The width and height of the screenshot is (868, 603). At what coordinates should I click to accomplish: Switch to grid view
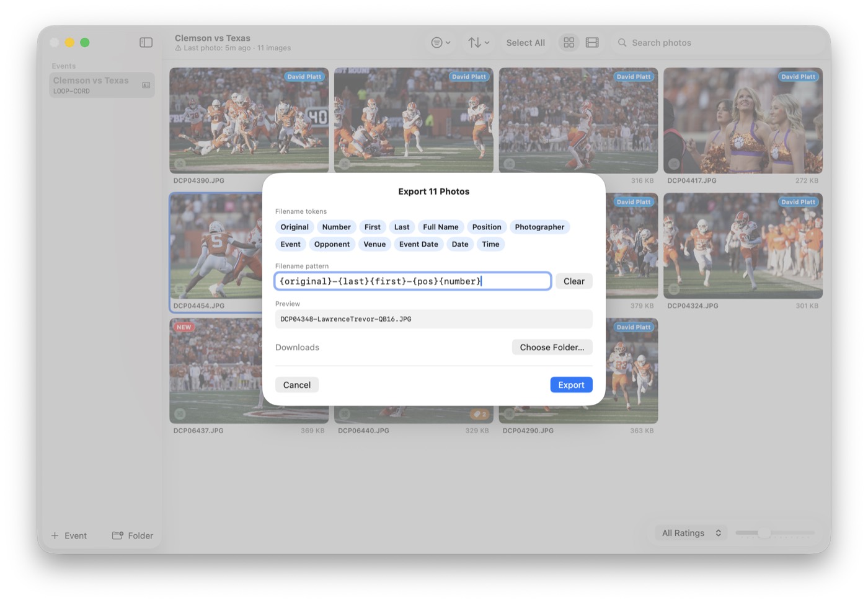click(x=569, y=42)
